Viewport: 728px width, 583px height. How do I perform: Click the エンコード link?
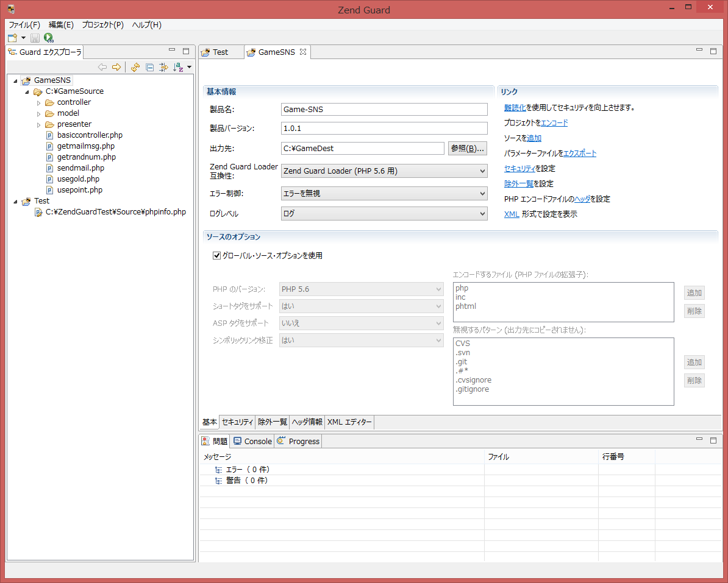coord(554,123)
